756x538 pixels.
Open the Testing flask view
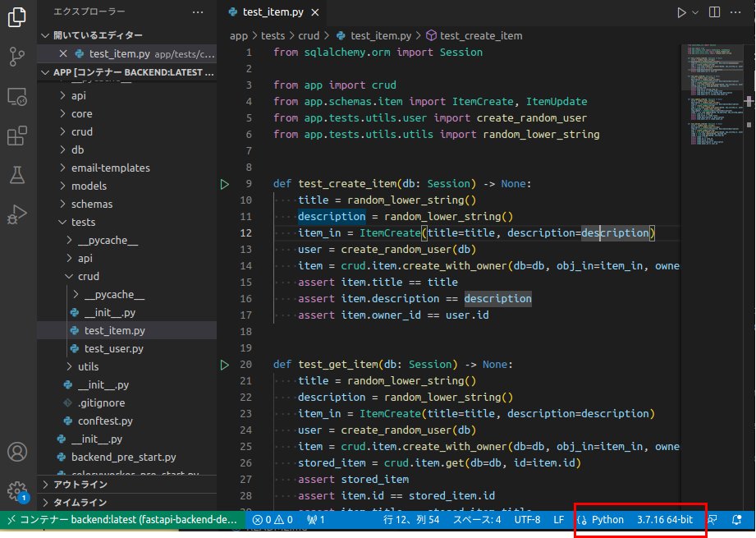pyautogui.click(x=17, y=175)
